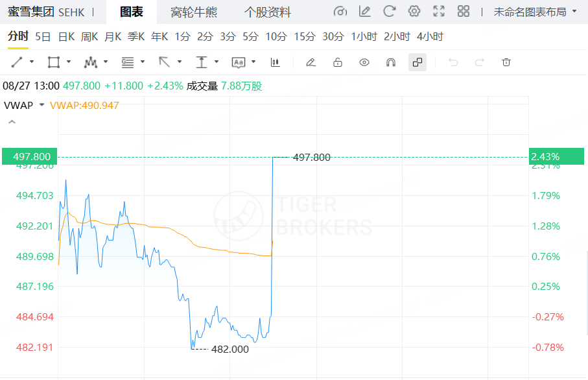Select the 日K timeframe
Viewport: 588px width, 380px height.
pyautogui.click(x=66, y=37)
